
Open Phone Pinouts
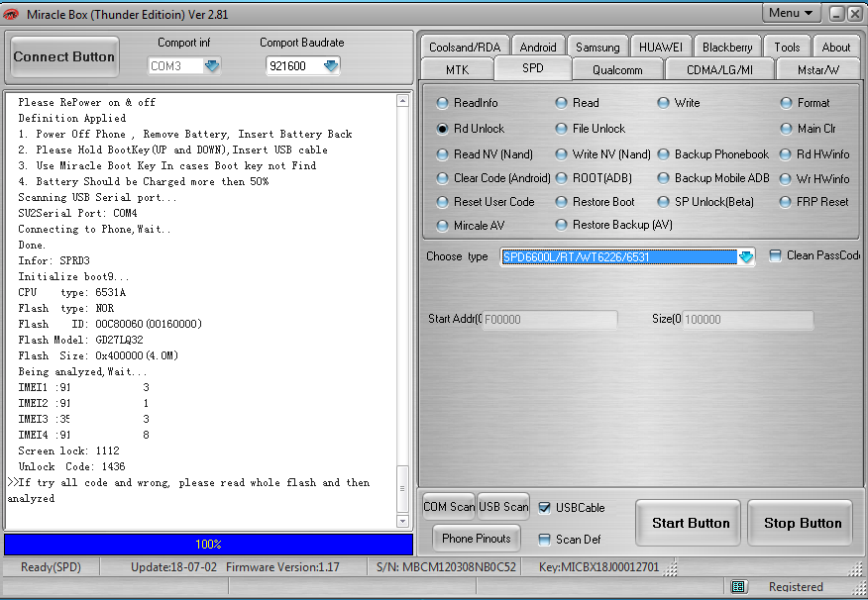point(476,539)
